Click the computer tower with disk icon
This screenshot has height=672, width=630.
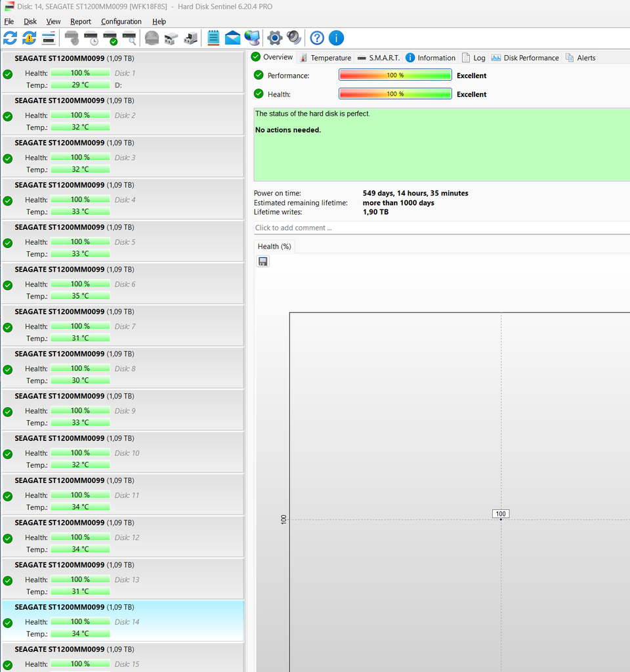(190, 38)
